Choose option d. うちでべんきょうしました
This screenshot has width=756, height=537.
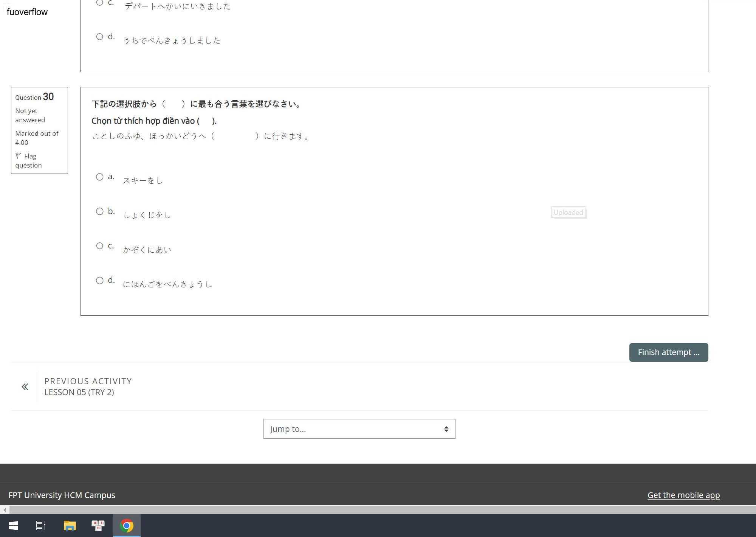pyautogui.click(x=99, y=37)
